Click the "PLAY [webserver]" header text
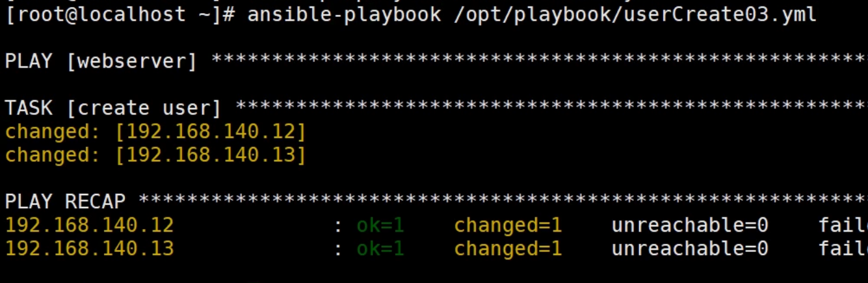This screenshot has height=283, width=868. pyautogui.click(x=101, y=61)
